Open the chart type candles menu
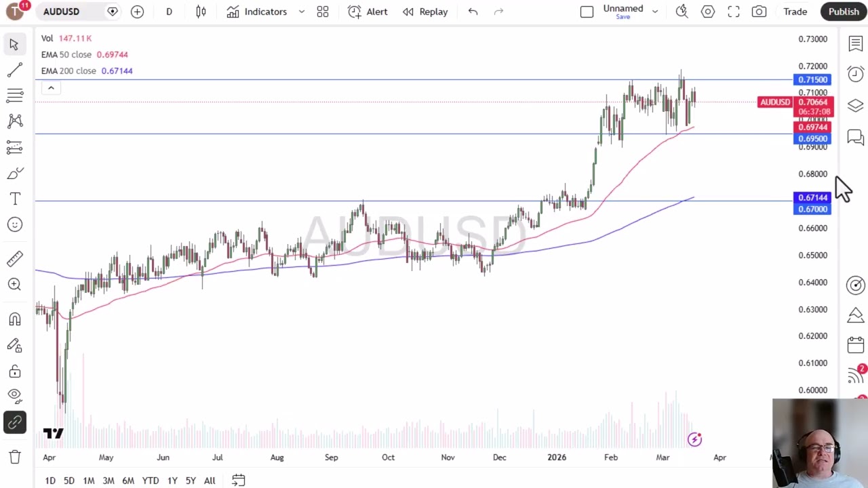This screenshot has height=488, width=868. coord(201,12)
